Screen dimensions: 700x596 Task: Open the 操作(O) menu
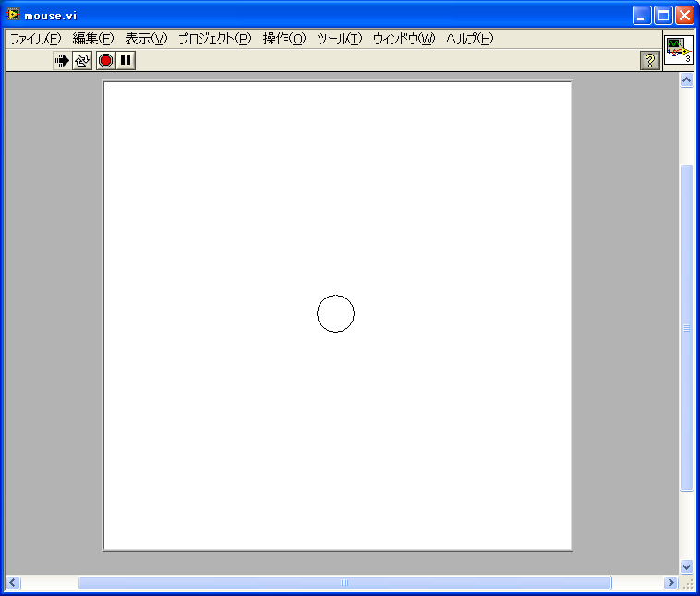coord(284,39)
